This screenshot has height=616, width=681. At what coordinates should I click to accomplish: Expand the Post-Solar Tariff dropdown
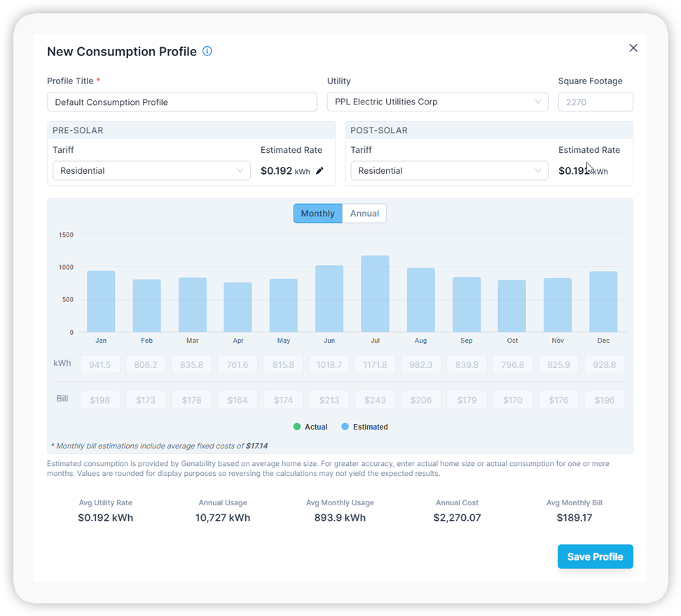tap(449, 170)
